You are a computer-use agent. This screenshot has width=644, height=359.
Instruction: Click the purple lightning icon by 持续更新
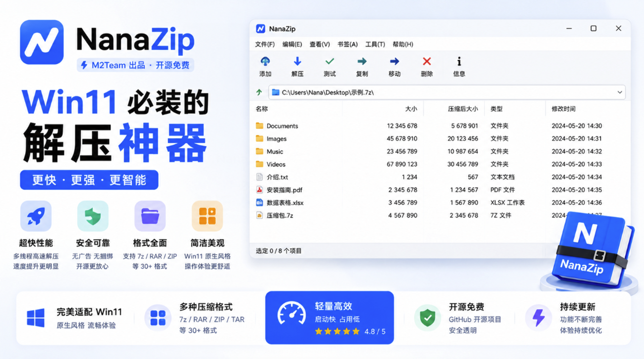click(x=539, y=318)
